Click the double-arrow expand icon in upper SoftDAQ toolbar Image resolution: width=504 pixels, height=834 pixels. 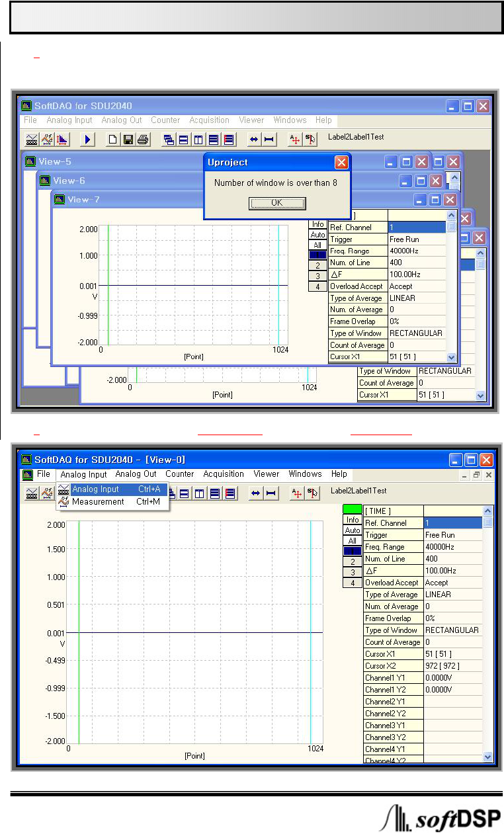click(x=254, y=139)
